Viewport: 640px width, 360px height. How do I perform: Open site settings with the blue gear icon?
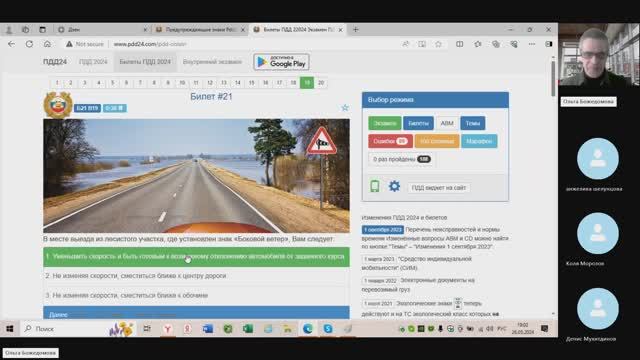(x=394, y=187)
